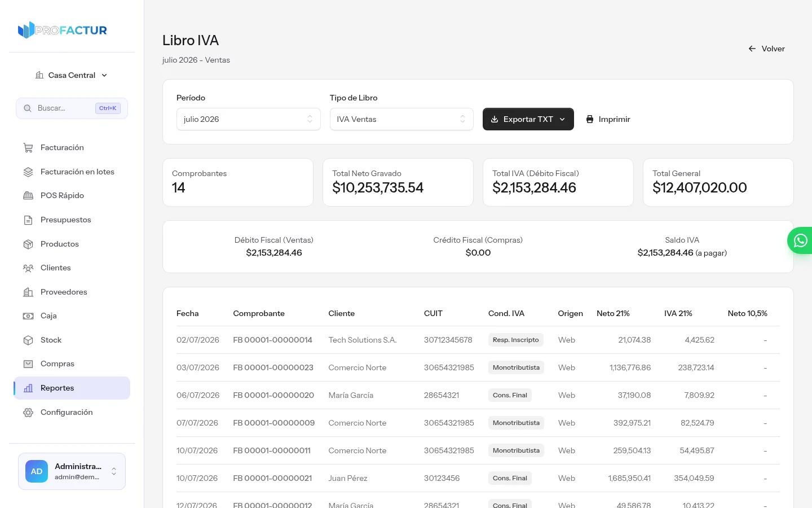812x508 pixels.
Task: Click CUIT 30123456 cell
Action: coord(442,478)
